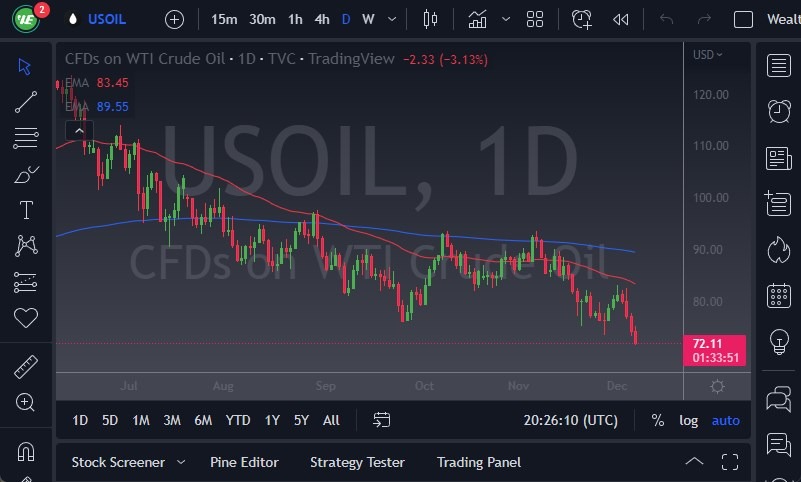
Task: Open the watchlist panel icon
Action: coord(778,65)
